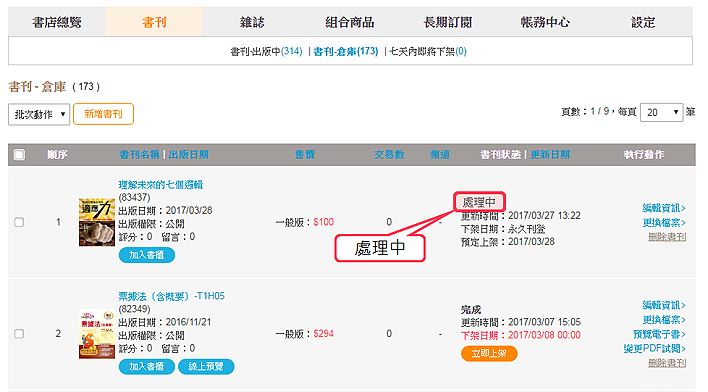Check the checkbox for row 1 book
708x392 pixels.
pos(19,222)
